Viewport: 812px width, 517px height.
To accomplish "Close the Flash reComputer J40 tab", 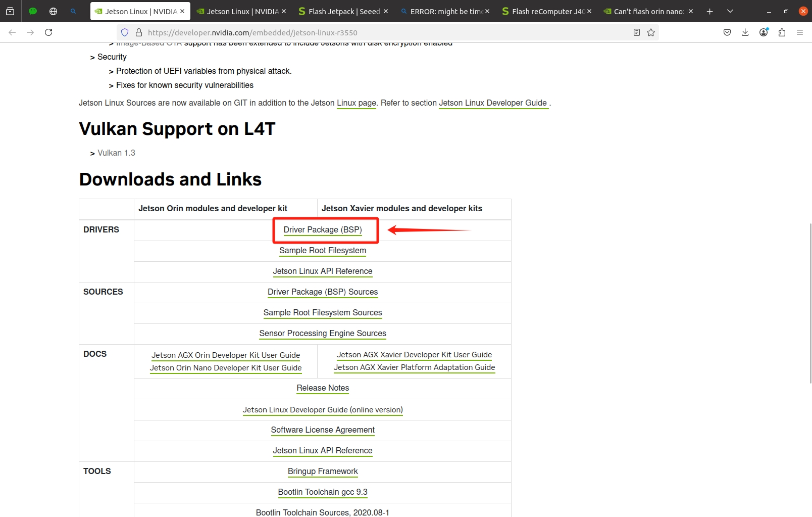I will point(589,11).
